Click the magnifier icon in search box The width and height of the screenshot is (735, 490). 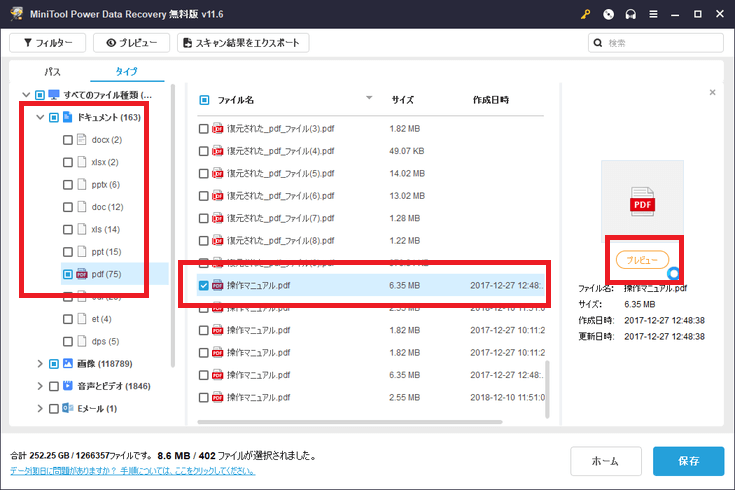pyautogui.click(x=597, y=43)
